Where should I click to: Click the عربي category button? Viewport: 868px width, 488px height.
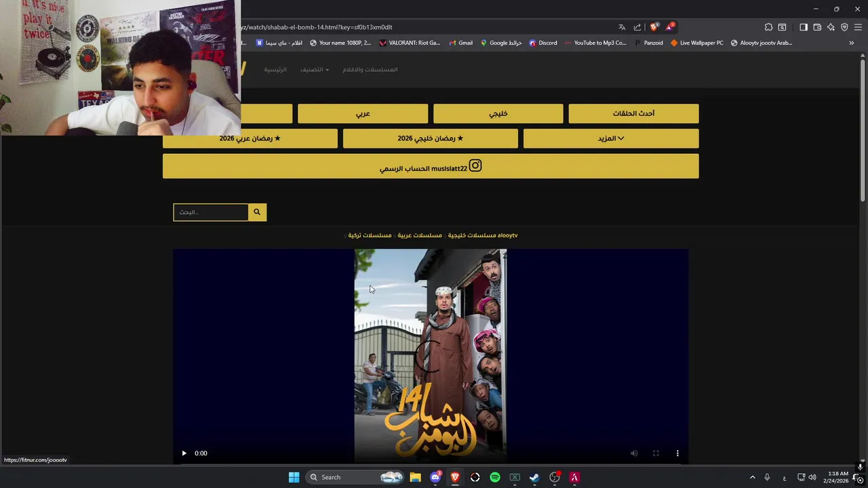click(x=363, y=113)
